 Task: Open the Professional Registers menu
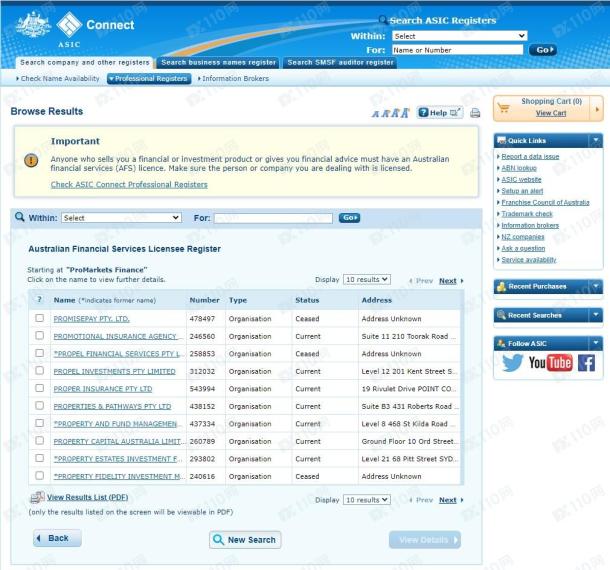(149, 79)
